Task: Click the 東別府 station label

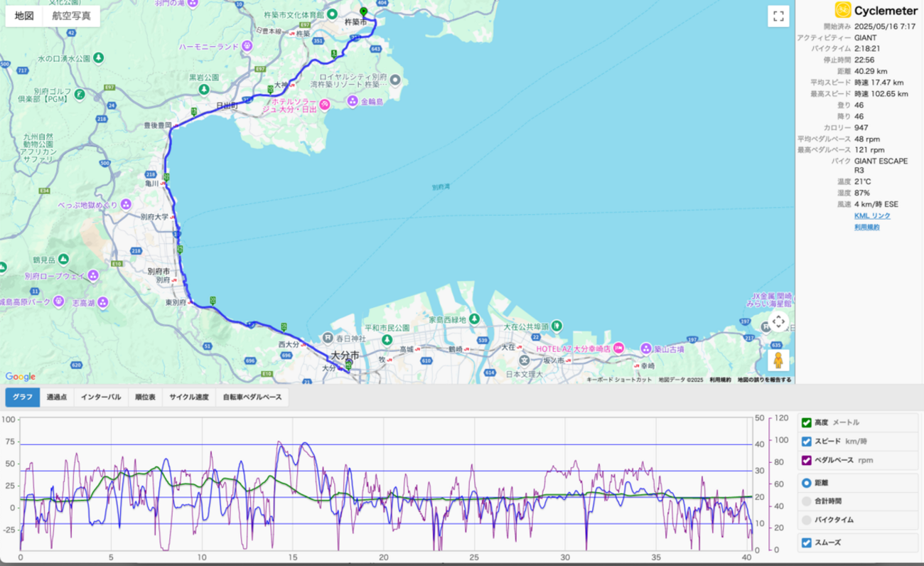Action: tap(175, 302)
